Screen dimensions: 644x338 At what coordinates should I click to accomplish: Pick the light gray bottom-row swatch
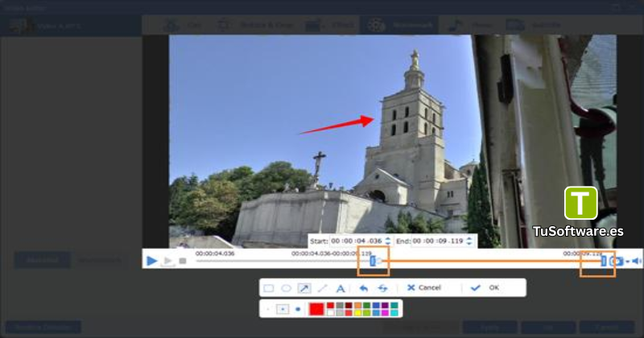click(340, 312)
